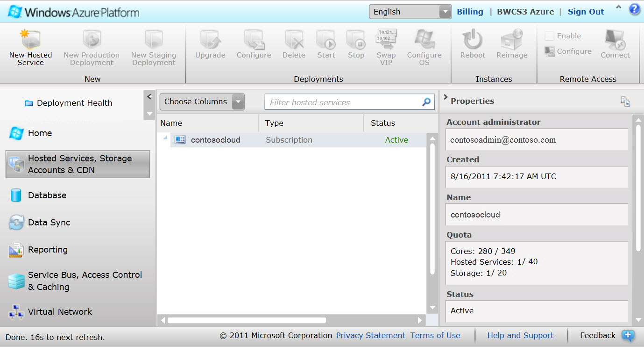Viewport: 644px width, 347px height.
Task: Click the Subscription type cell
Action: (x=289, y=140)
